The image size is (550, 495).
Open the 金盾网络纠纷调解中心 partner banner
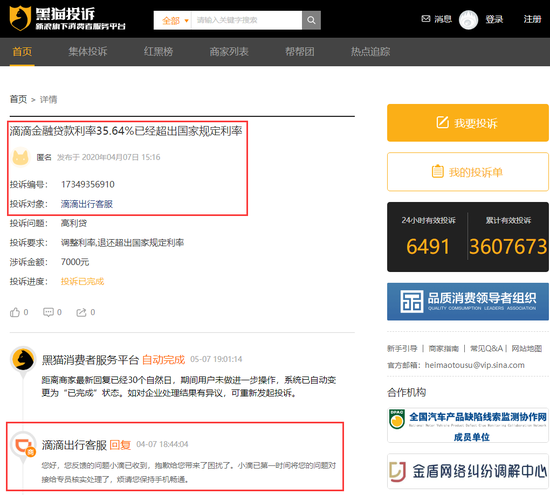pyautogui.click(x=468, y=471)
